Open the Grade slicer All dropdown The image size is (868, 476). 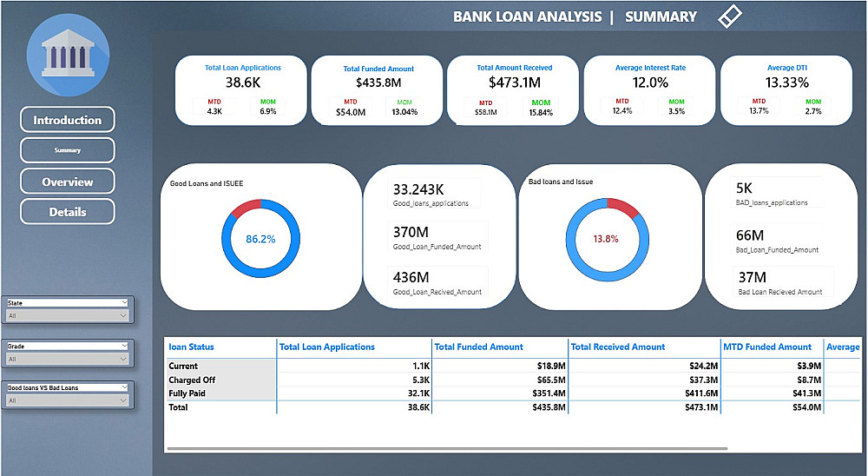68,359
